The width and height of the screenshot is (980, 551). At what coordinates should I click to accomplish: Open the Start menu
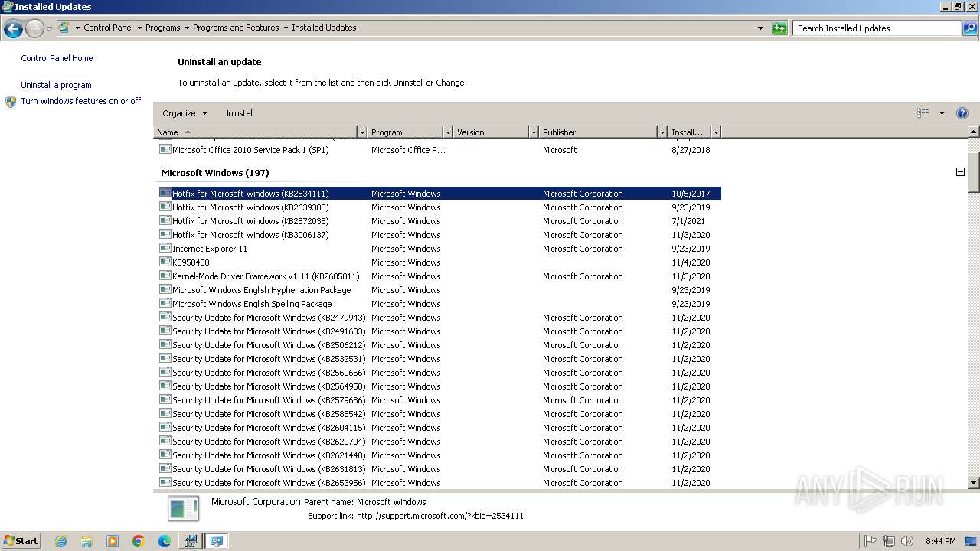pos(21,540)
